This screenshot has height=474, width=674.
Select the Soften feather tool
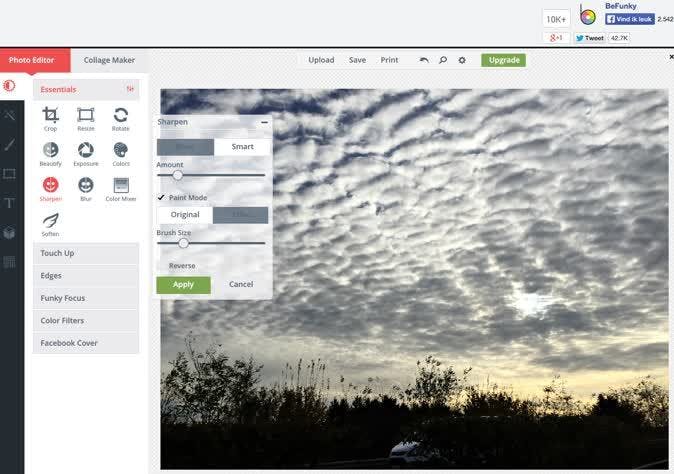(50, 225)
